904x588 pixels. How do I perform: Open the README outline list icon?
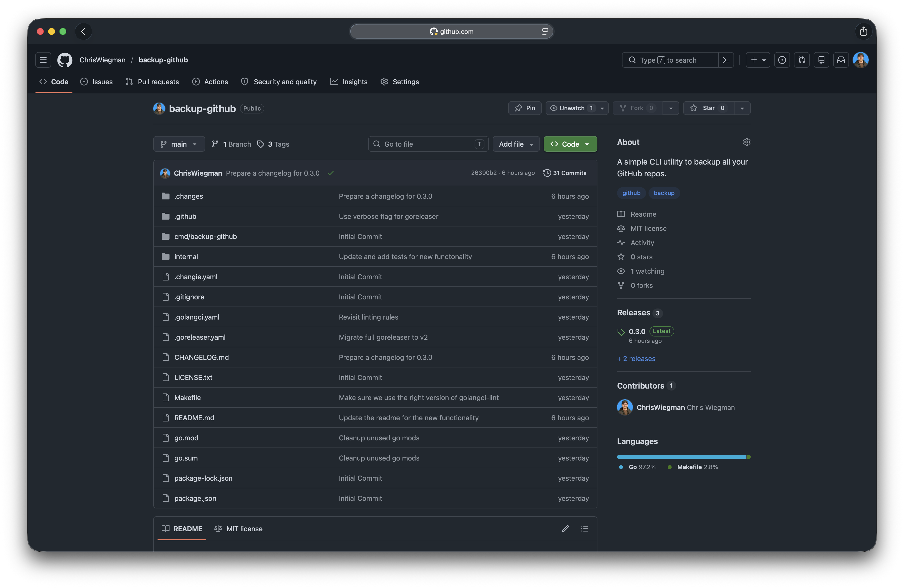(584, 528)
